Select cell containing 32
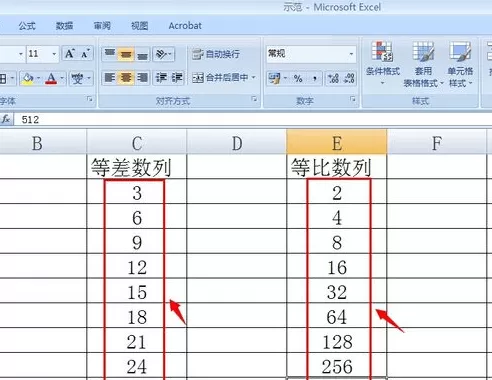The width and height of the screenshot is (492, 380). click(x=337, y=291)
